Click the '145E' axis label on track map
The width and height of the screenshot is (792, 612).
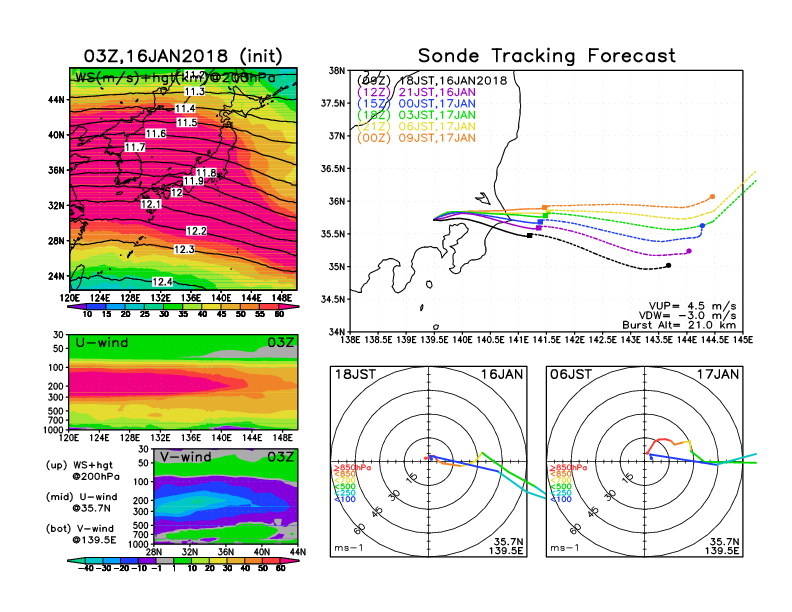tap(743, 340)
